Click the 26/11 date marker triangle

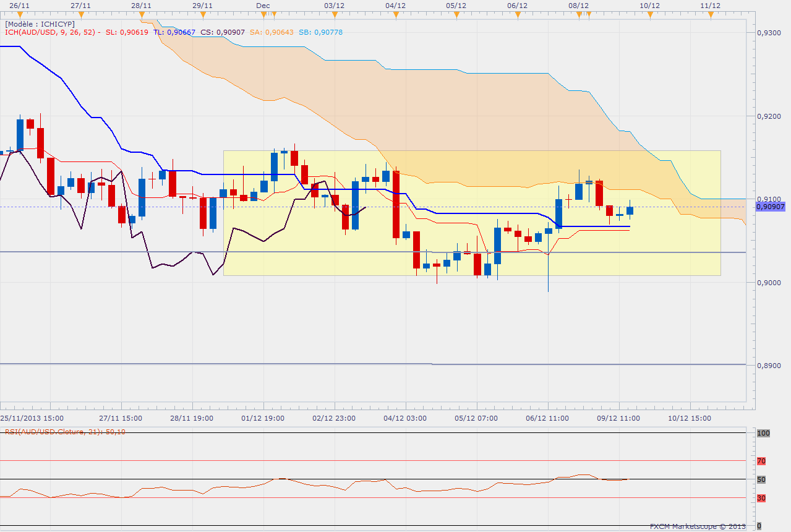(20, 14)
